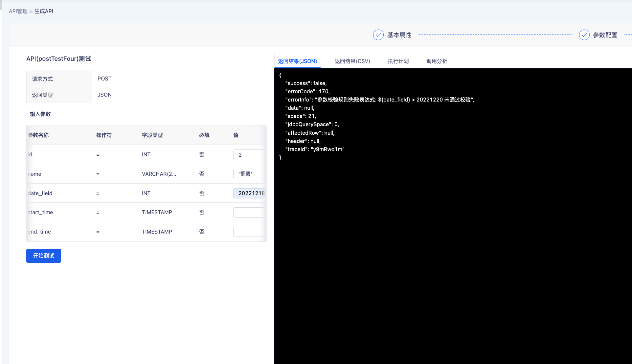The image size is (632, 364).
Task: Click the 生成API breadcrumb text
Action: pyautogui.click(x=44, y=11)
